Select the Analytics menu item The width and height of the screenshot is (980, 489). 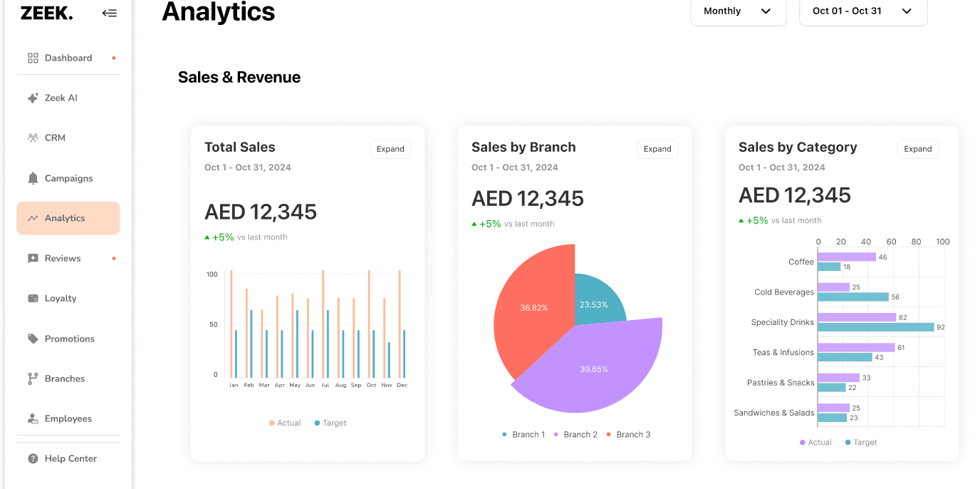[68, 218]
